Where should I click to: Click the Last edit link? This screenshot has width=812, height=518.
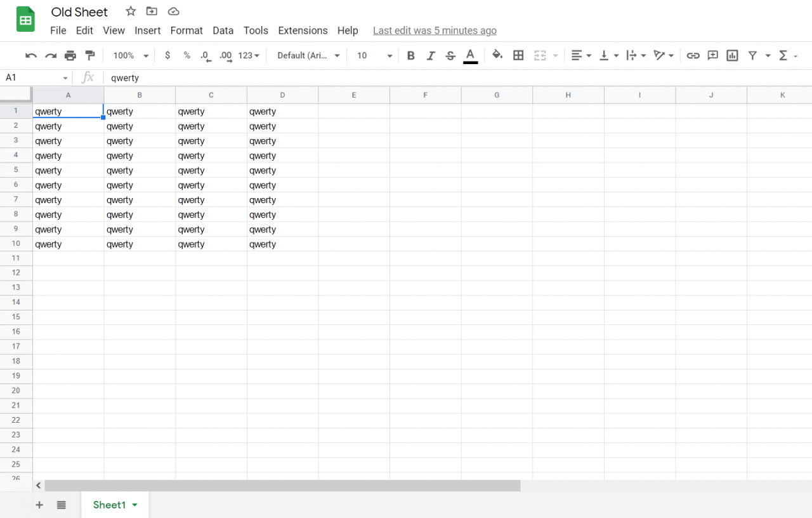[x=435, y=30]
